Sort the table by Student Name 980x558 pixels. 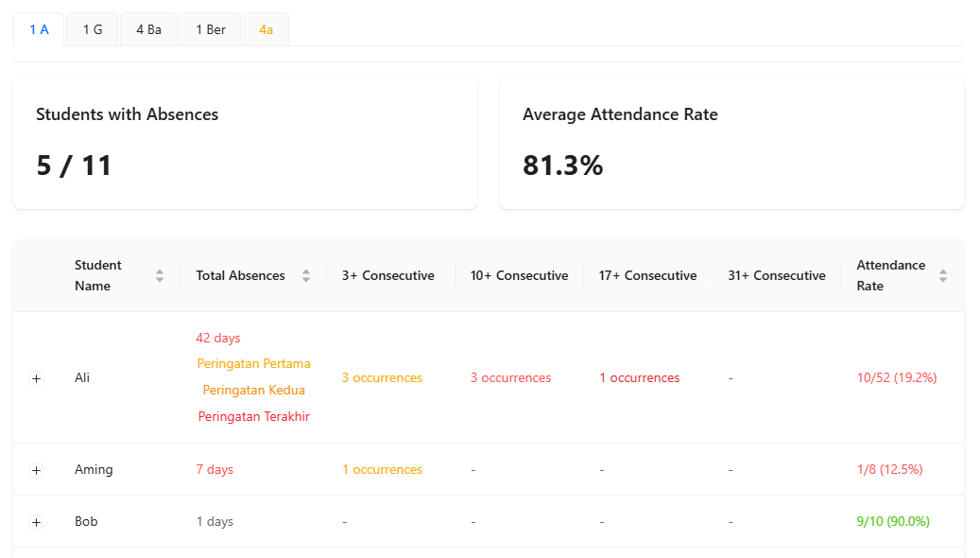(x=160, y=275)
